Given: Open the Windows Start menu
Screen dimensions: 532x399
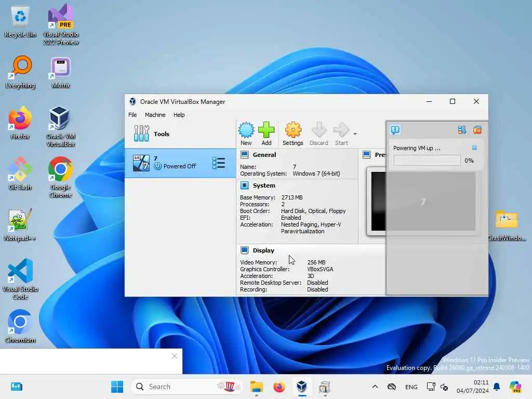Looking at the screenshot, I should (x=117, y=387).
